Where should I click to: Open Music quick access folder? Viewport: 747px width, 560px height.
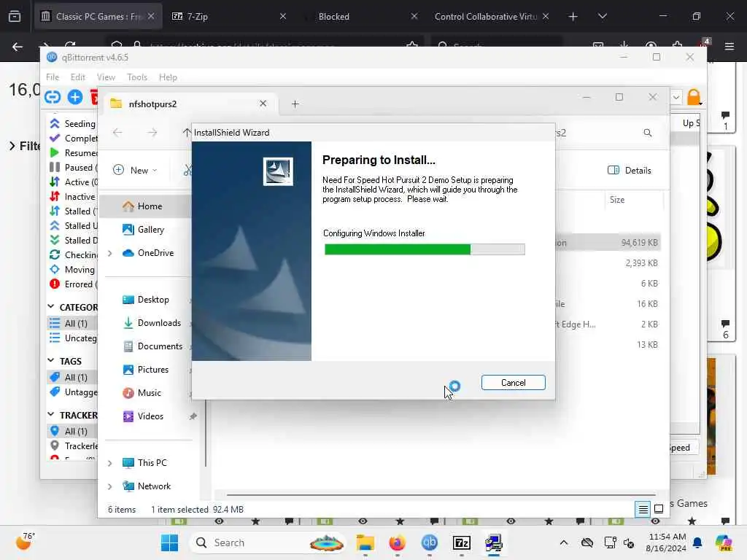click(x=149, y=393)
